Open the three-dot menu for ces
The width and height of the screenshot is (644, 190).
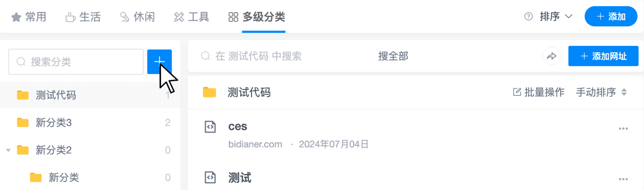(623, 129)
